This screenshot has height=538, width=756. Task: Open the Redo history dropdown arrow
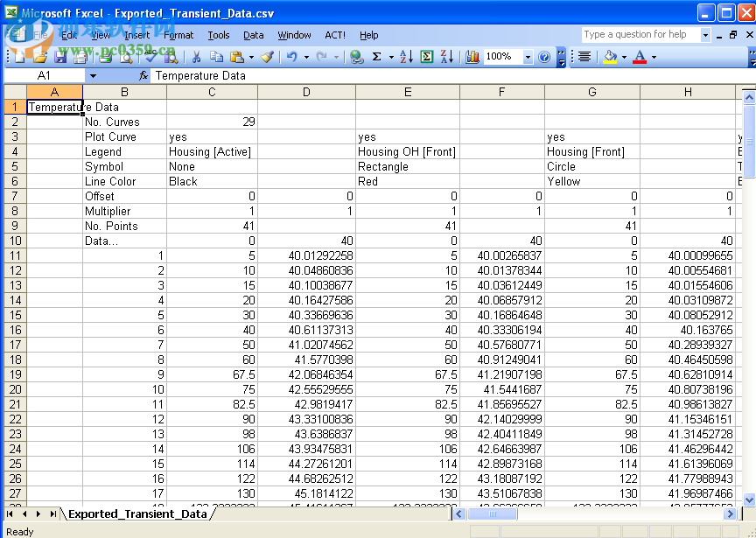click(x=336, y=58)
